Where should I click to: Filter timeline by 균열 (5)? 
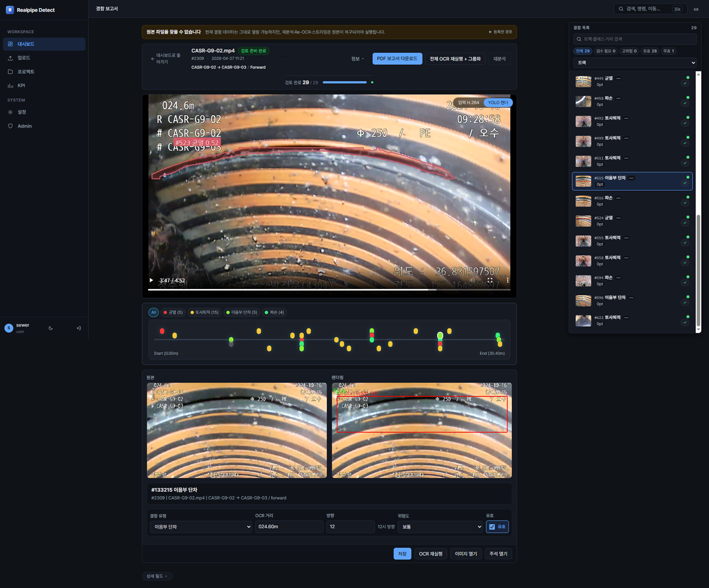click(173, 312)
